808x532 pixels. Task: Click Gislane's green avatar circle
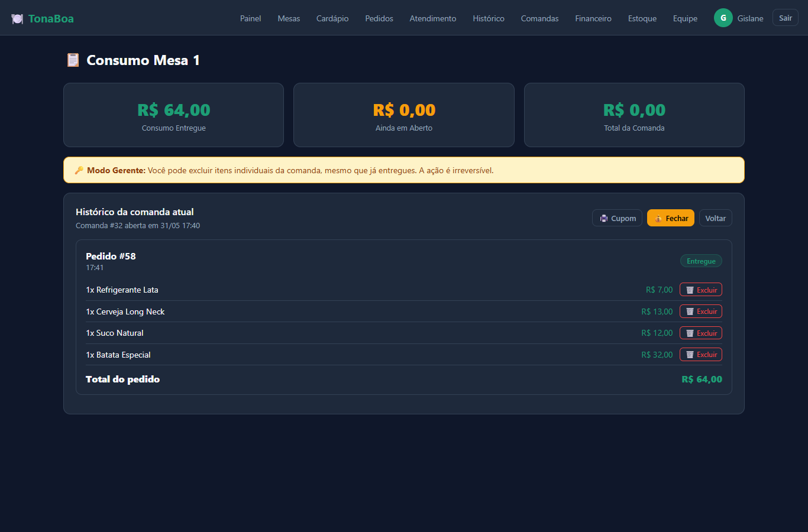[723, 18]
